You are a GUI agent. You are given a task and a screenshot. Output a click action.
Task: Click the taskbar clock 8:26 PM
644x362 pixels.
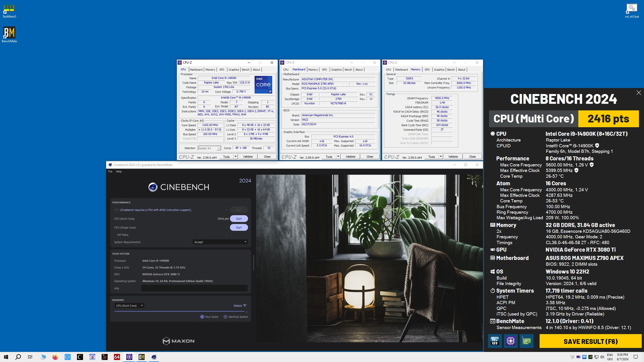[x=622, y=355]
